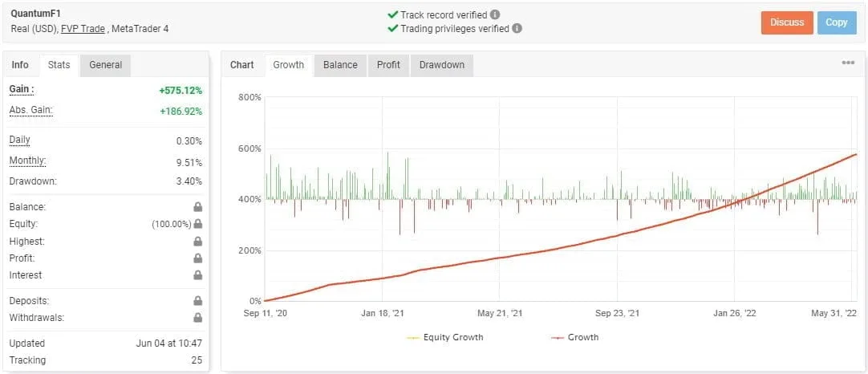Click the info icon beside Trading privileges verified
This screenshot has width=868, height=374.
point(517,28)
